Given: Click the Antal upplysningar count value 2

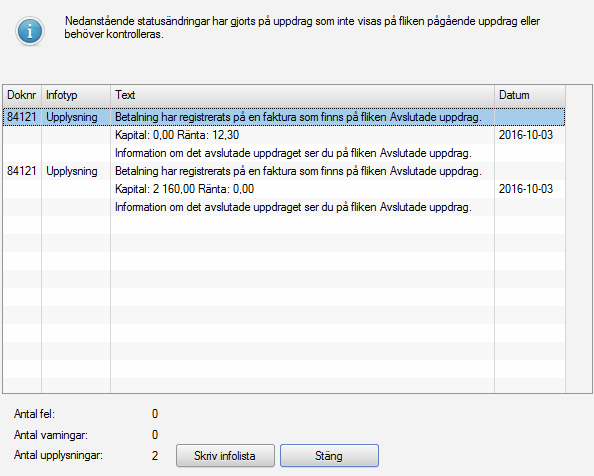Looking at the screenshot, I should point(155,456).
